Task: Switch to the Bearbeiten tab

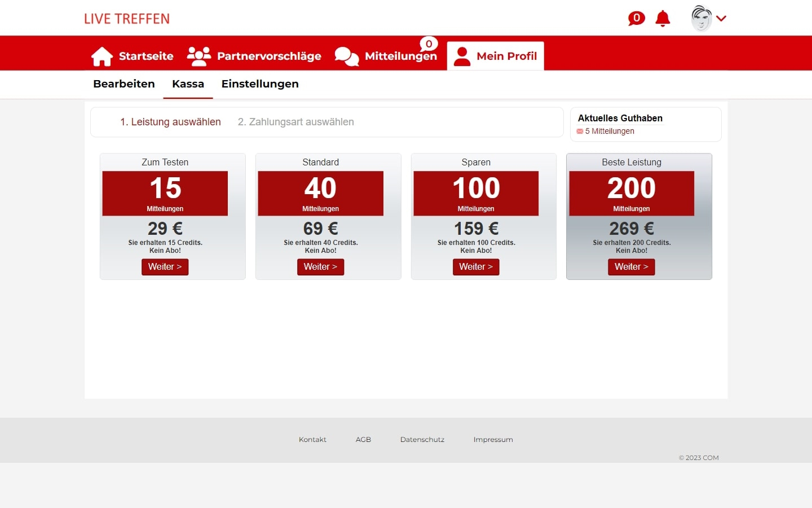Action: coord(123,84)
